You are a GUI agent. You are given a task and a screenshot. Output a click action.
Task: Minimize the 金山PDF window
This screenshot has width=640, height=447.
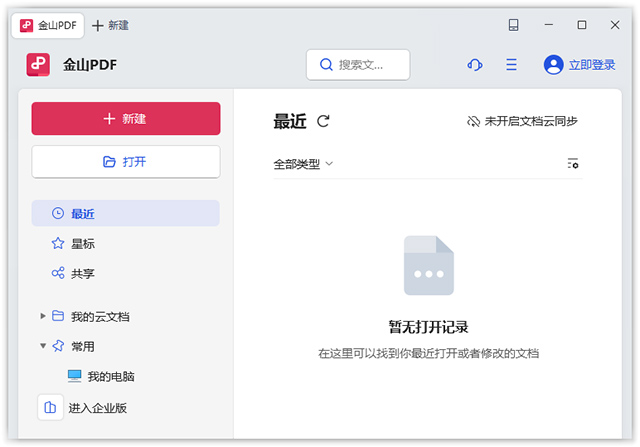coord(549,25)
